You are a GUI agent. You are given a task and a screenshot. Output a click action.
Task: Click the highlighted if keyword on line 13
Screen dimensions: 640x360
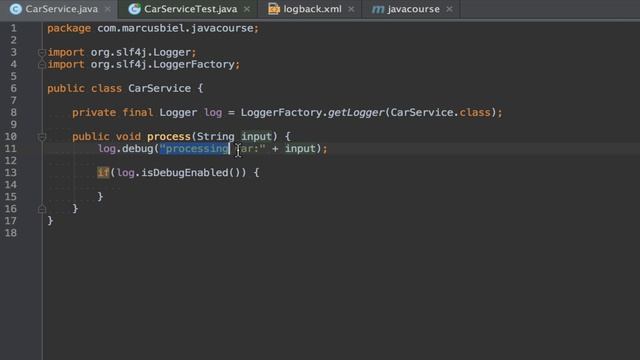103,173
